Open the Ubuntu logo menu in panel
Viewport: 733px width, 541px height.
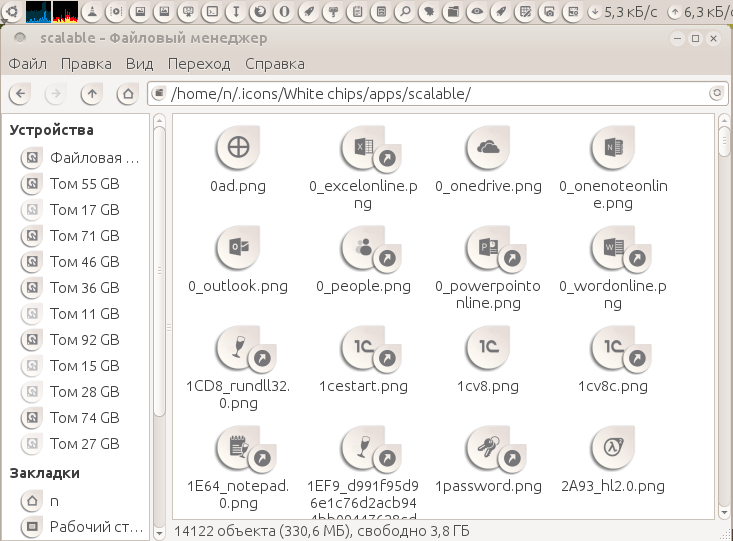tap(11, 11)
